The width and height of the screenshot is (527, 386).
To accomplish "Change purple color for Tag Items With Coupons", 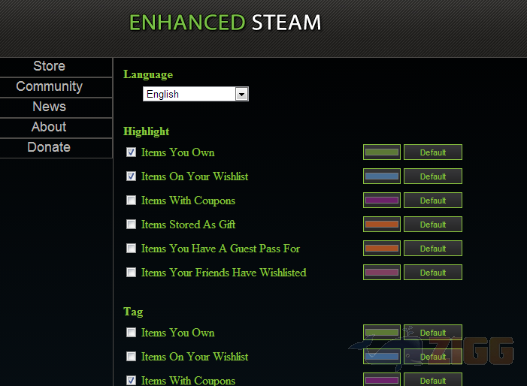I will [382, 379].
